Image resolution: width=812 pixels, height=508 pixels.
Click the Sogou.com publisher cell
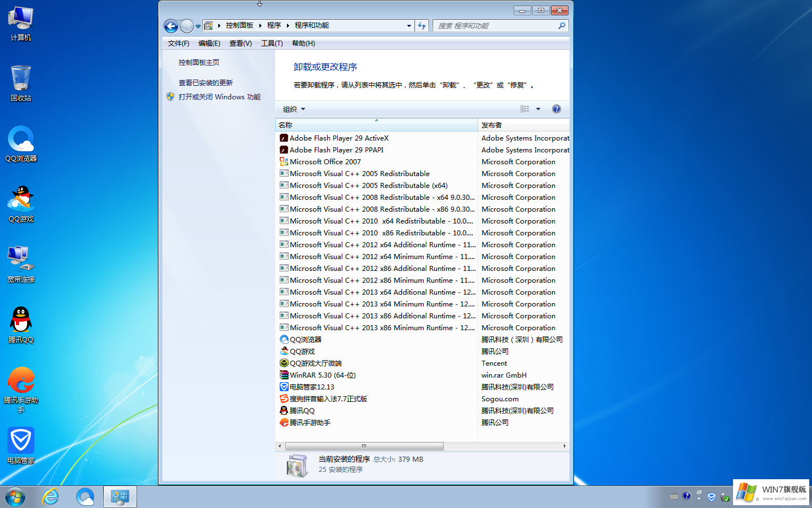click(500, 398)
